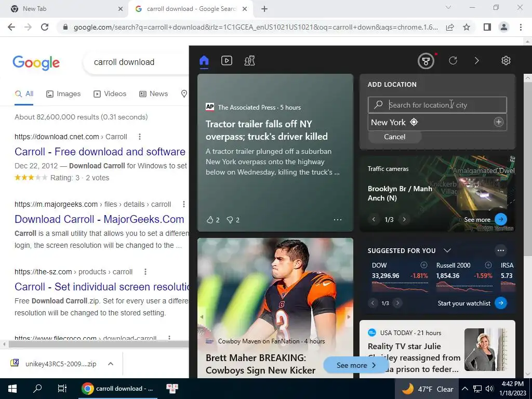532x399 pixels.
Task: Expand the widgets panel forward arrow
Action: point(477,61)
